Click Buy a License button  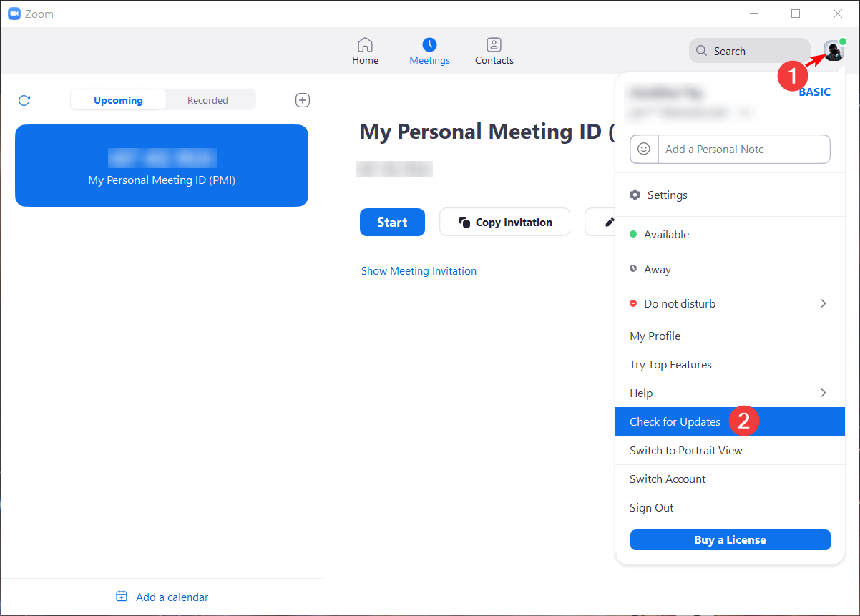coord(730,539)
